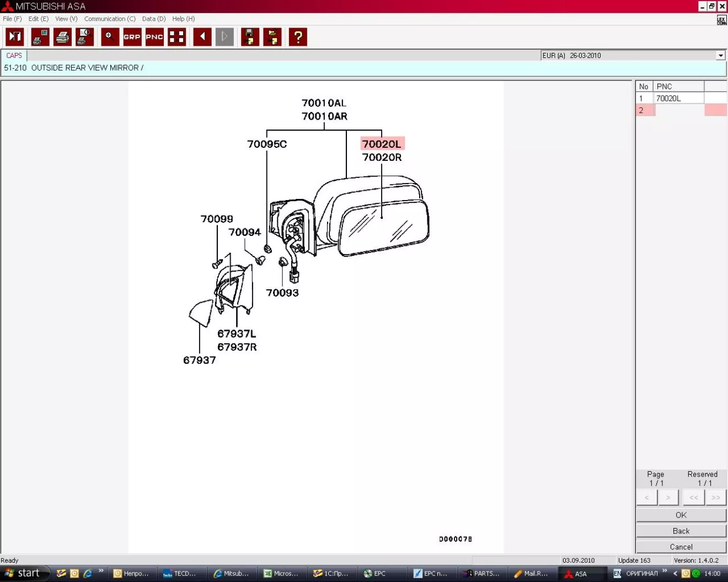Click the printer toolbar icon
Viewport: 728px width, 582px height.
[x=62, y=37]
